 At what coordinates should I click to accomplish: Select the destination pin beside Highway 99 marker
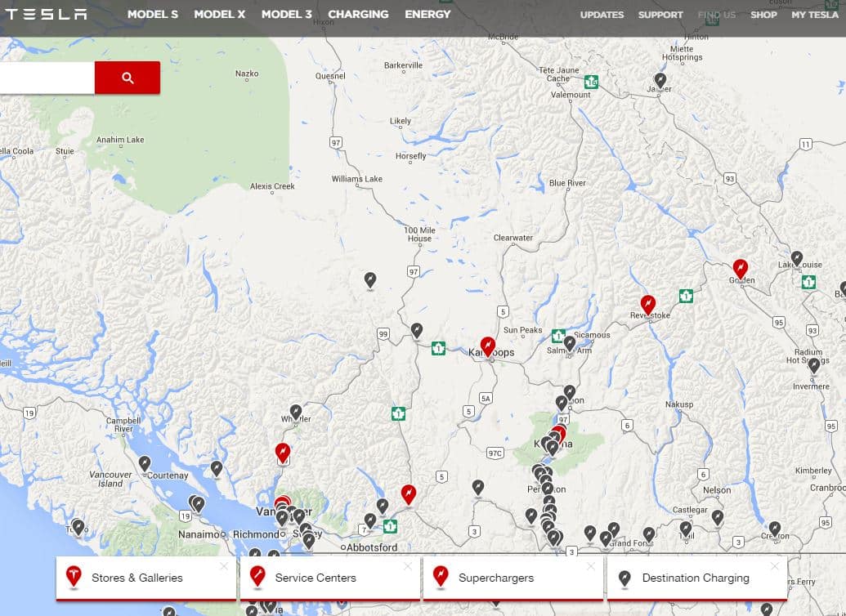coord(417,330)
